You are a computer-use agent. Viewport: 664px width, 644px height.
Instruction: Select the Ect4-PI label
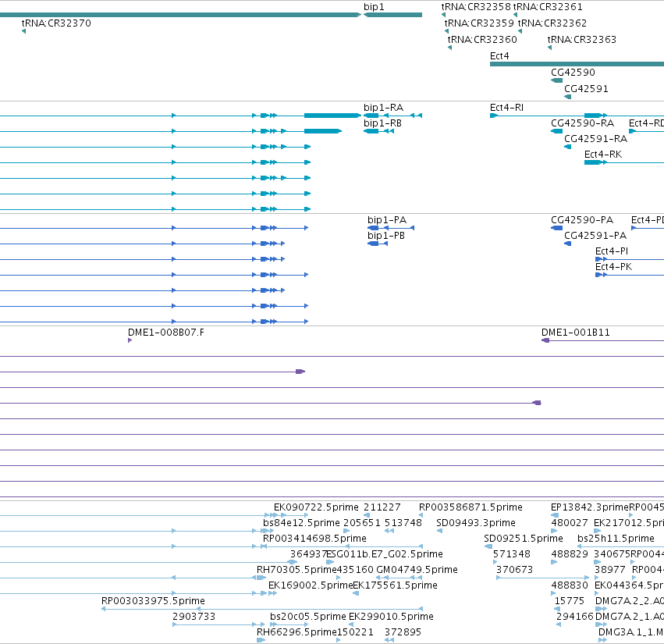pos(612,251)
